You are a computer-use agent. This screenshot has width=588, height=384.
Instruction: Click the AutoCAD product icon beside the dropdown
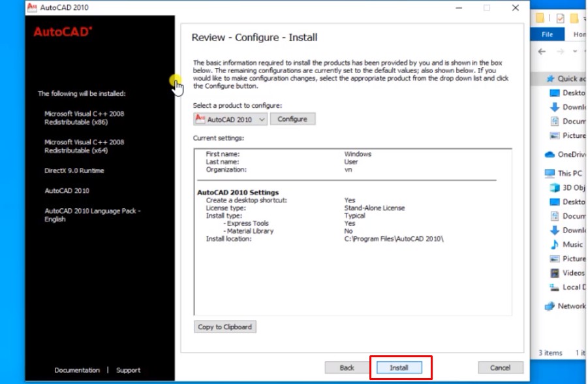click(199, 119)
